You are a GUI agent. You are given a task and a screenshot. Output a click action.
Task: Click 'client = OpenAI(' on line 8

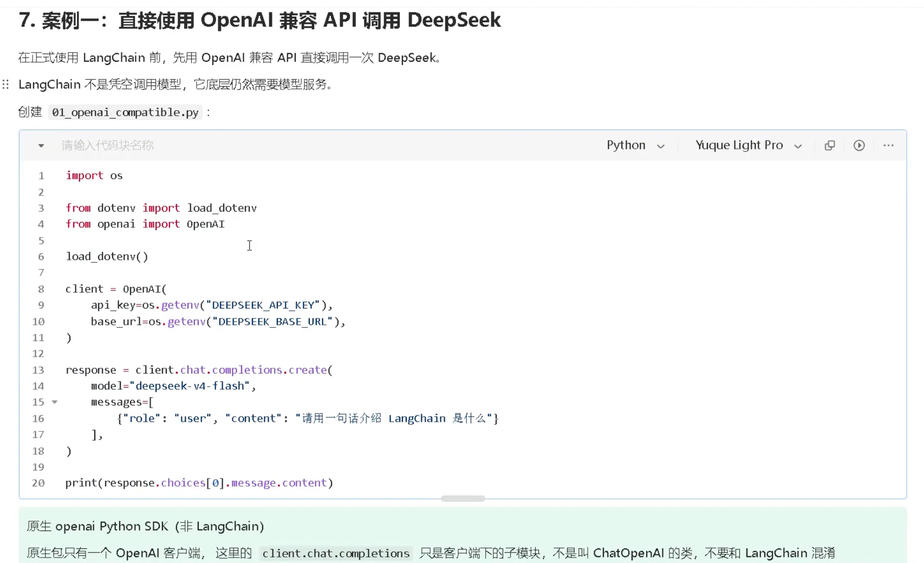116,289
